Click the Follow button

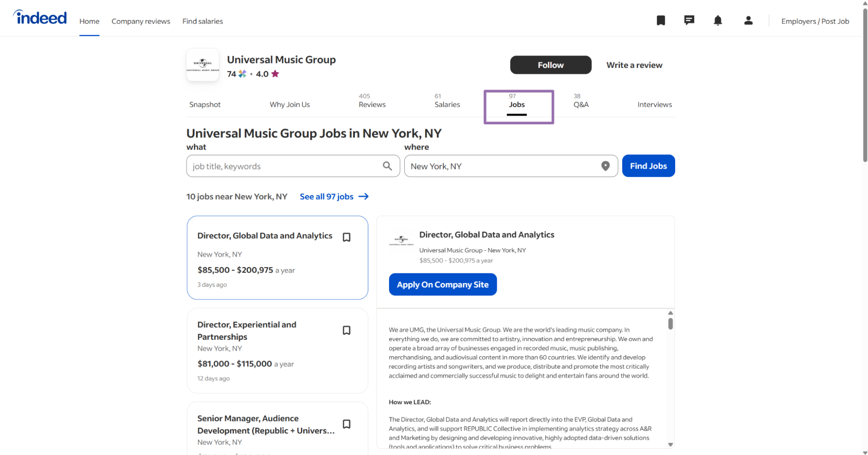(x=551, y=65)
